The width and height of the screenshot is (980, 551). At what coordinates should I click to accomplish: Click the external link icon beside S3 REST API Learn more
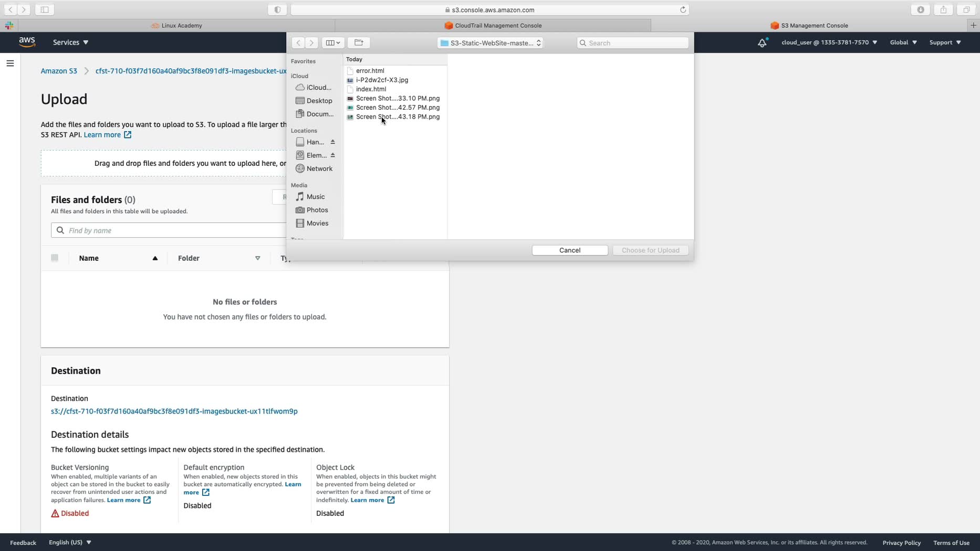[x=128, y=135]
